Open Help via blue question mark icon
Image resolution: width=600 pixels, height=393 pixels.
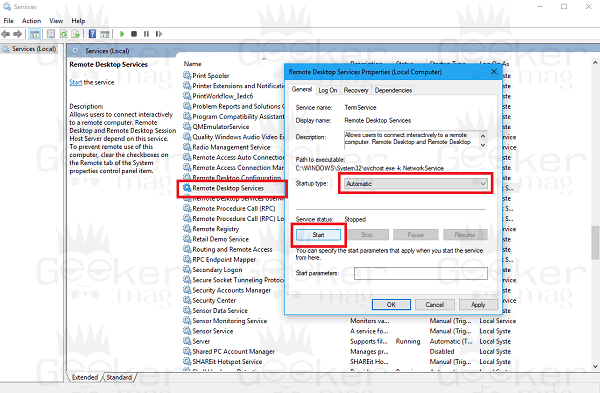coord(92,34)
